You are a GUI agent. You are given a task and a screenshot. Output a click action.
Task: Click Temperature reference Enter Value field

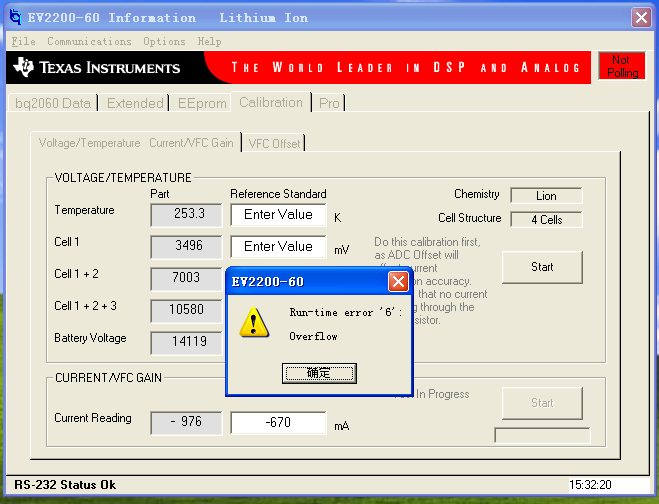(278, 215)
